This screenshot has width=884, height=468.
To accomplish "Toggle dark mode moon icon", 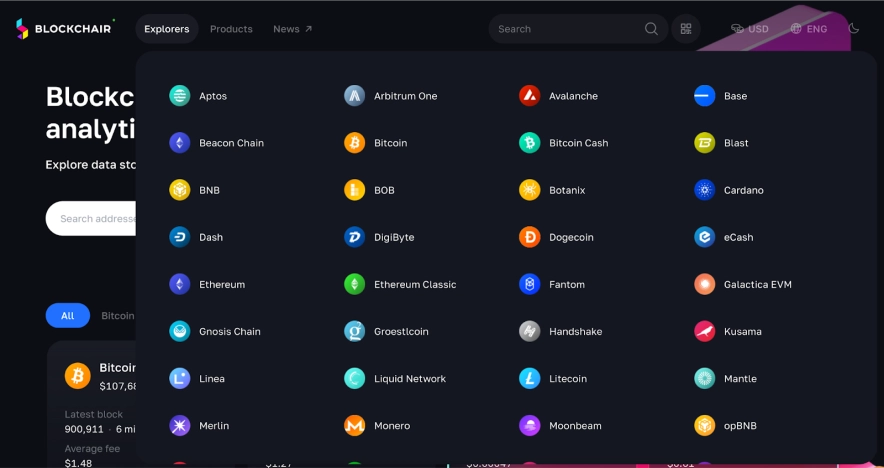I will [854, 29].
